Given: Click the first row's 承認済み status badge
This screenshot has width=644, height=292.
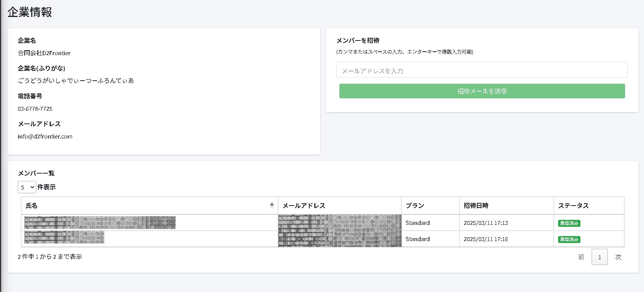Looking at the screenshot, I should [x=569, y=223].
